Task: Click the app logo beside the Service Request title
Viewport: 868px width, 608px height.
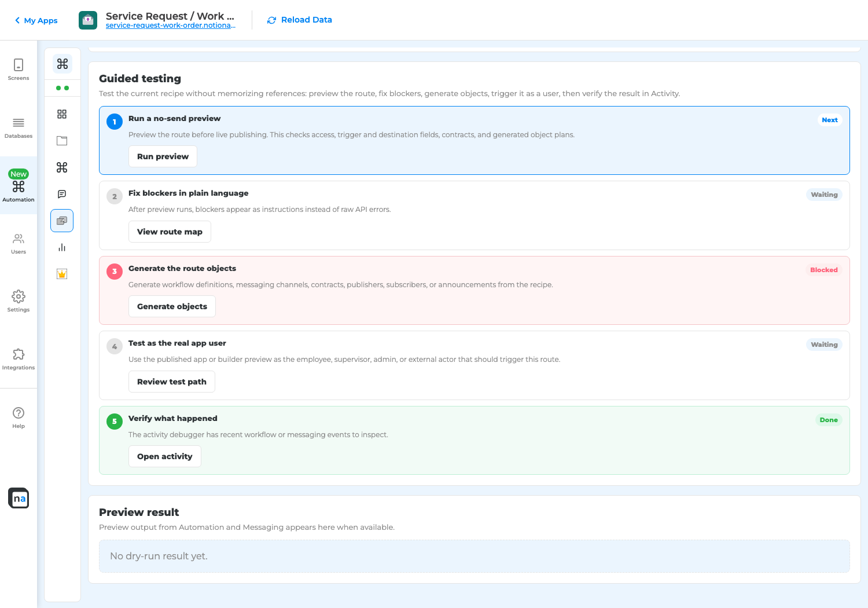Action: coord(88,20)
